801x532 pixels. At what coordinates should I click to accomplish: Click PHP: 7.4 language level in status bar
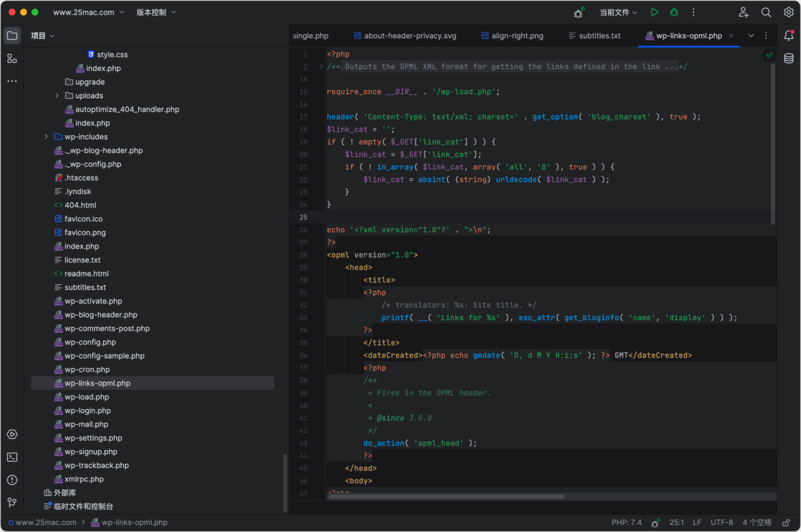click(x=626, y=523)
